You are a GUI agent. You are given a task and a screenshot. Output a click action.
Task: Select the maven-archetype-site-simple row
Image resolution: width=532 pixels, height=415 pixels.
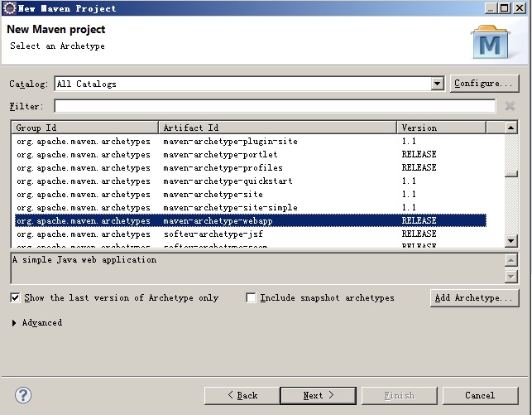pos(251,207)
